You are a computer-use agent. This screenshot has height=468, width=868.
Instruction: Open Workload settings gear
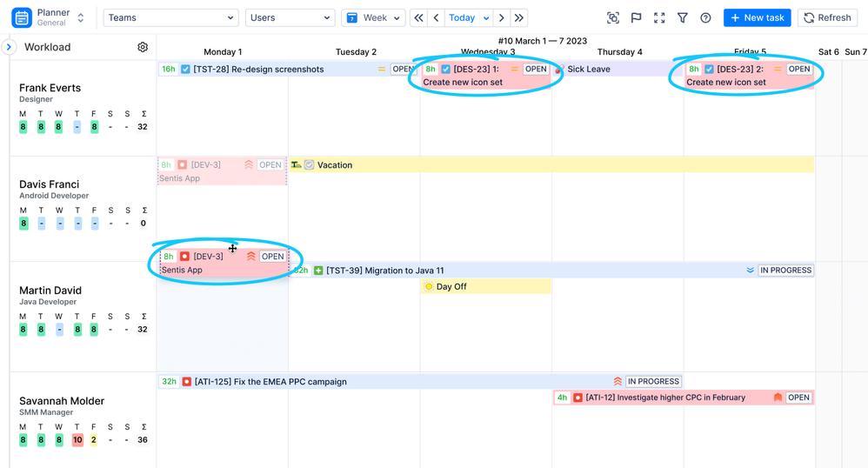click(x=143, y=47)
